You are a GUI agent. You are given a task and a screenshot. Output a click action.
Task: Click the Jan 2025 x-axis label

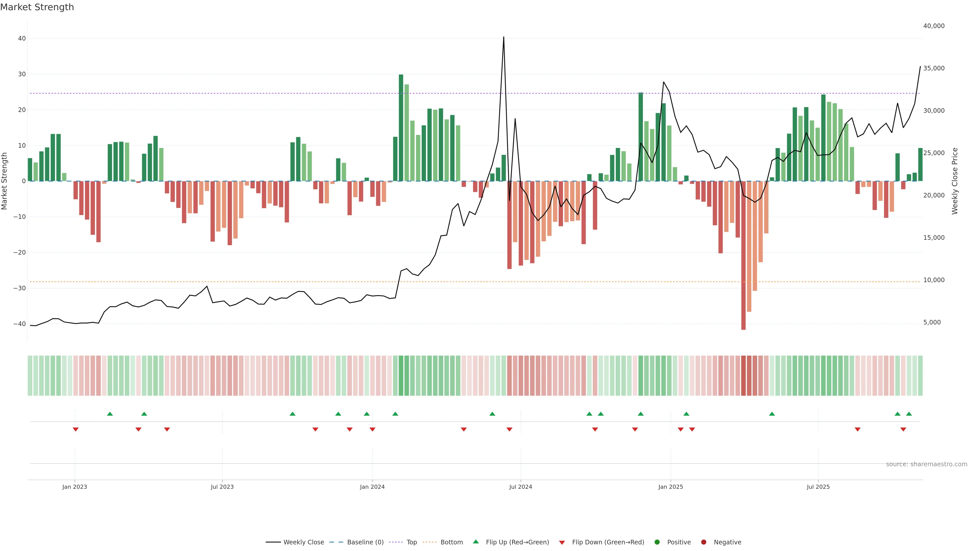(671, 487)
